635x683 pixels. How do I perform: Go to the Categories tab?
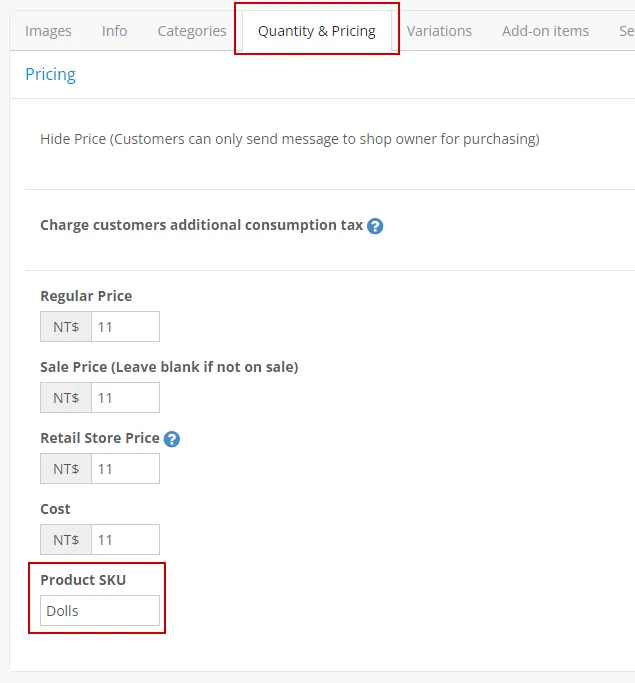tap(192, 31)
